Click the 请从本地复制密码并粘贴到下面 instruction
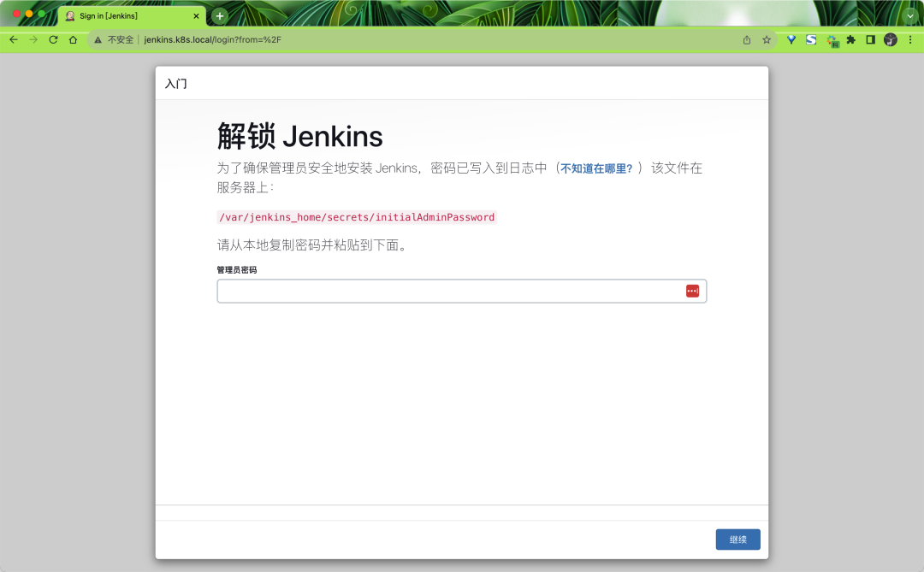This screenshot has height=572, width=924. [311, 245]
